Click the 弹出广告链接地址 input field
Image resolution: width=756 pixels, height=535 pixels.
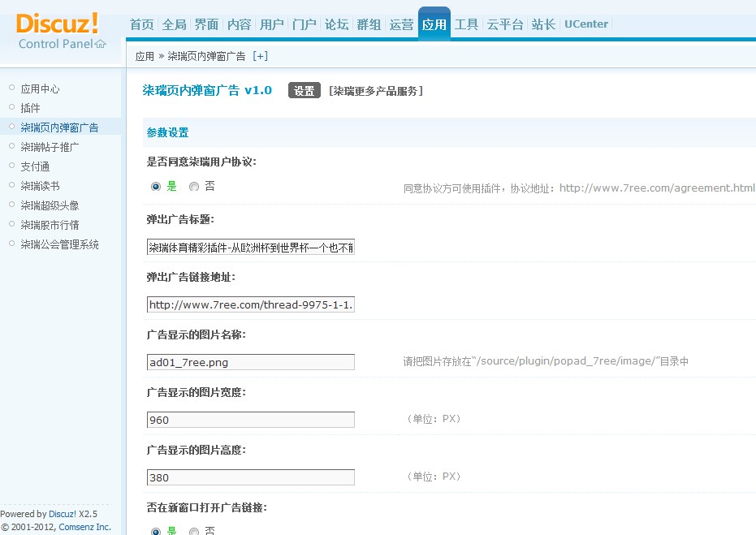pyautogui.click(x=251, y=304)
